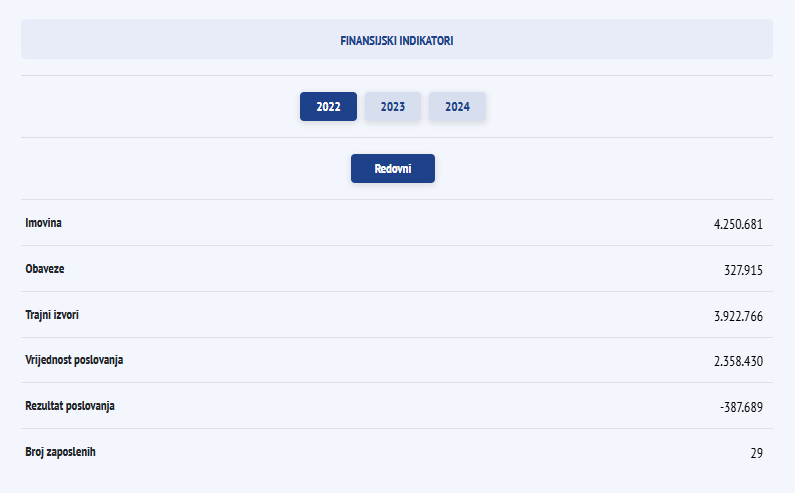Click the divider line above the year tabs
Screen dimensions: 795x493
coord(397,76)
